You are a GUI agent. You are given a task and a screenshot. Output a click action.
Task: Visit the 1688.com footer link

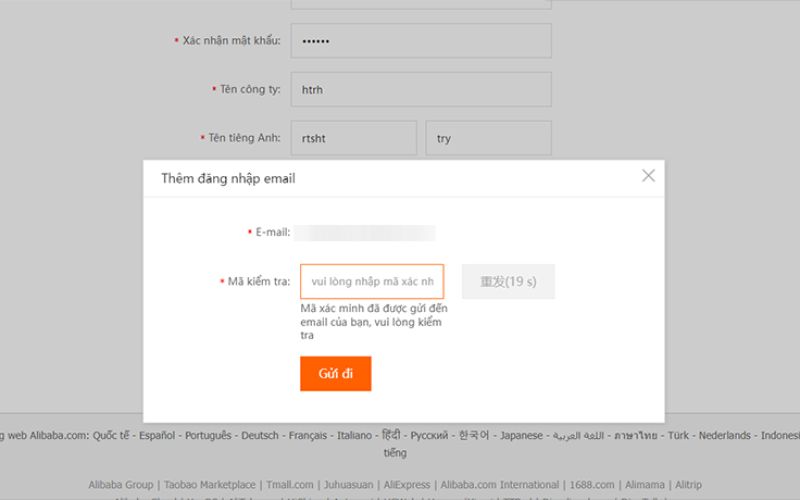point(592,485)
